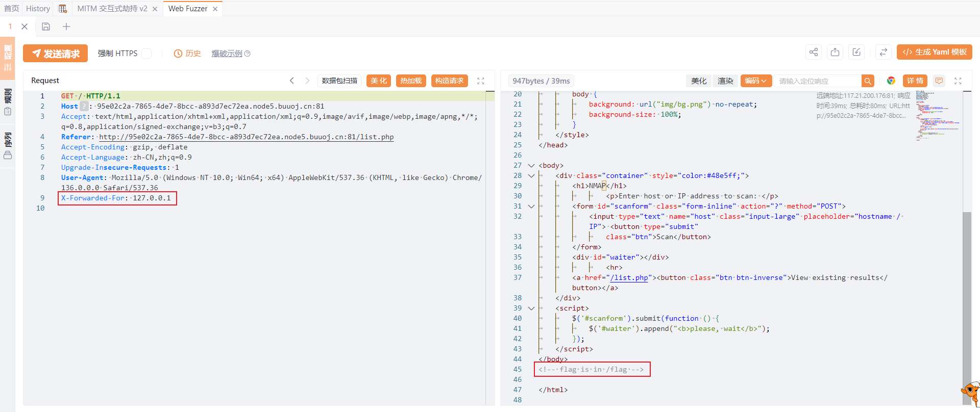Click the 热加载 hot reload button
980x412 pixels.
point(411,81)
